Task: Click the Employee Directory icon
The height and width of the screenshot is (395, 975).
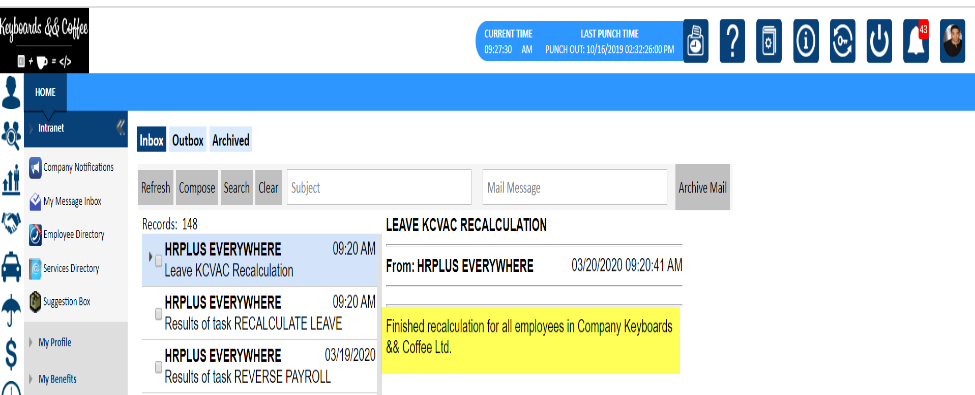Action: pyautogui.click(x=35, y=235)
